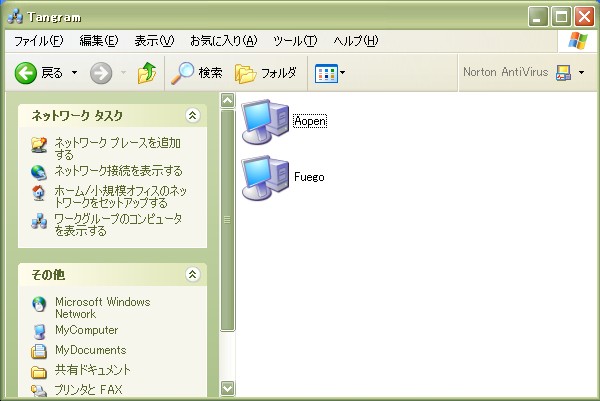Image resolution: width=600 pixels, height=401 pixels.
Task: Click the Microsoft Windows Network icon
Action: (39, 305)
